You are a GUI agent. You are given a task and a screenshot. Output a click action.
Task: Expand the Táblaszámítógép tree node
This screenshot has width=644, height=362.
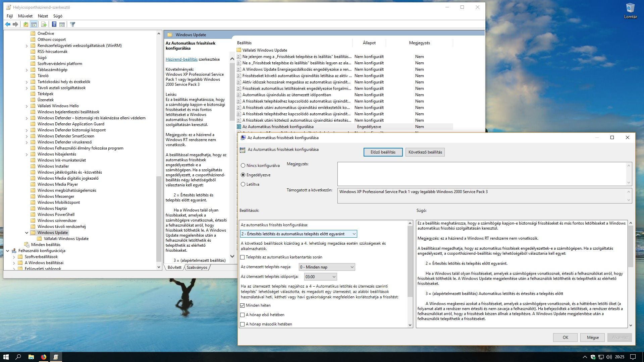click(x=26, y=70)
